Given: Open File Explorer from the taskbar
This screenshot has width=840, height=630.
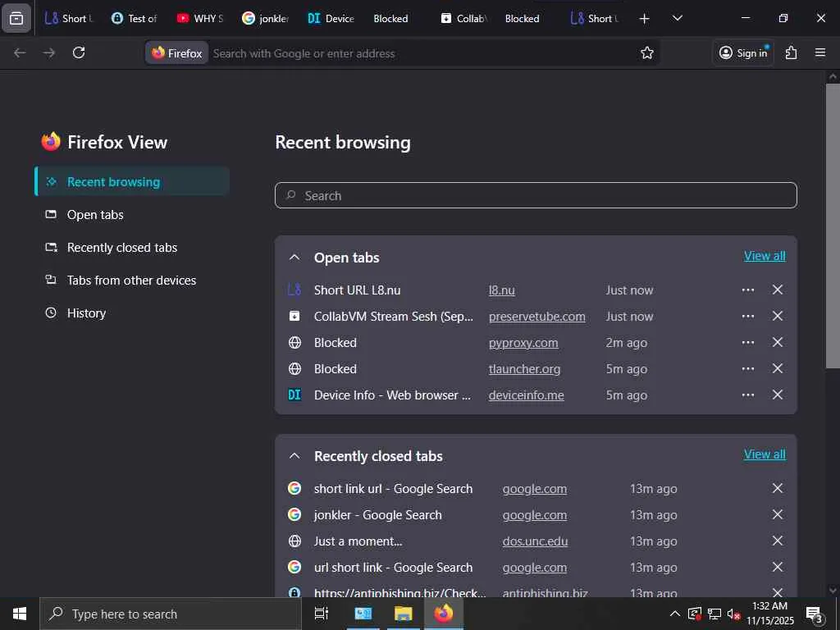Looking at the screenshot, I should click(403, 614).
